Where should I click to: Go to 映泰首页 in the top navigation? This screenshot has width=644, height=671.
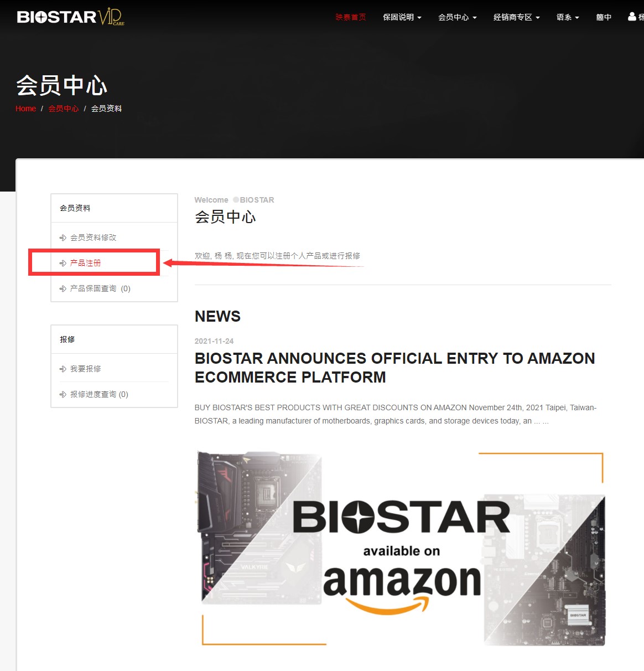coord(351,17)
